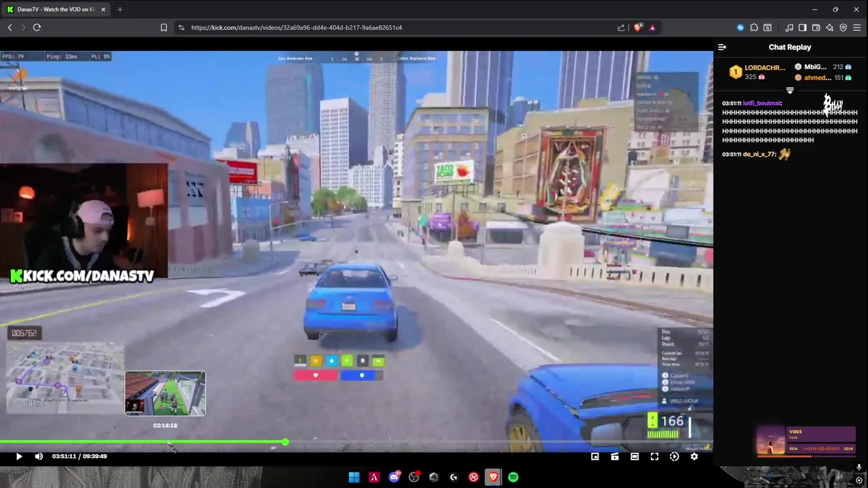868x488 pixels.
Task: Open the extensions puzzle menu
Action: (753, 27)
